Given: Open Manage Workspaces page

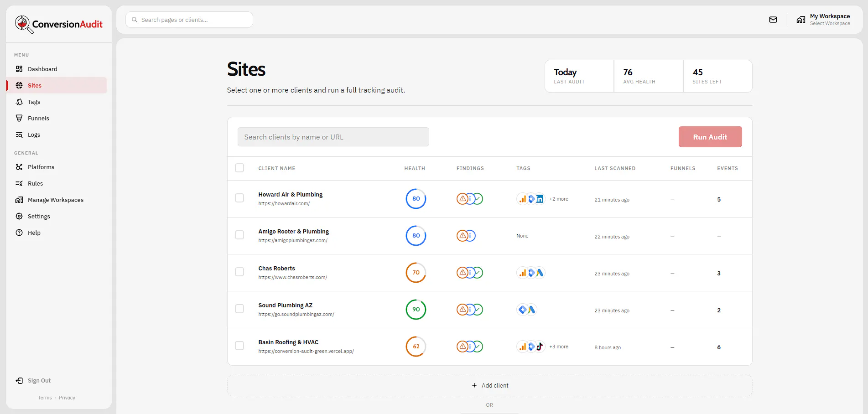Looking at the screenshot, I should [x=57, y=200].
